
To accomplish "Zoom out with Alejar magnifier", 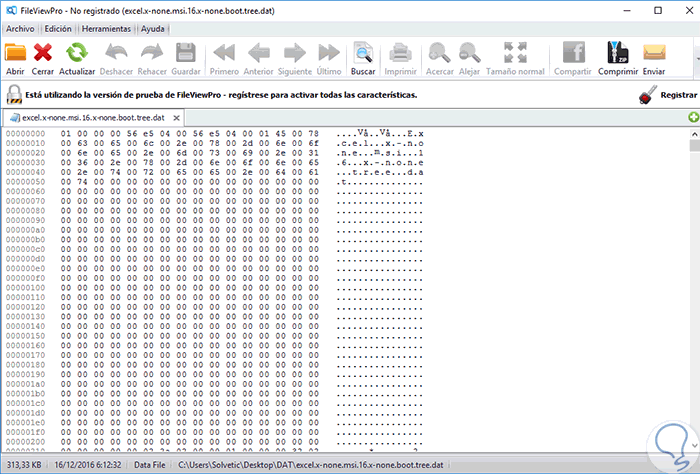I will coord(469,53).
